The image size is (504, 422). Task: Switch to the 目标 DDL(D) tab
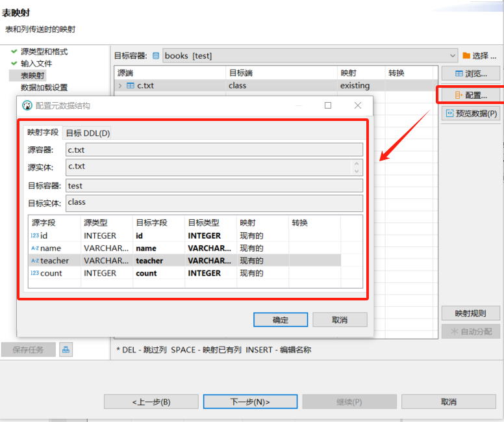(88, 133)
